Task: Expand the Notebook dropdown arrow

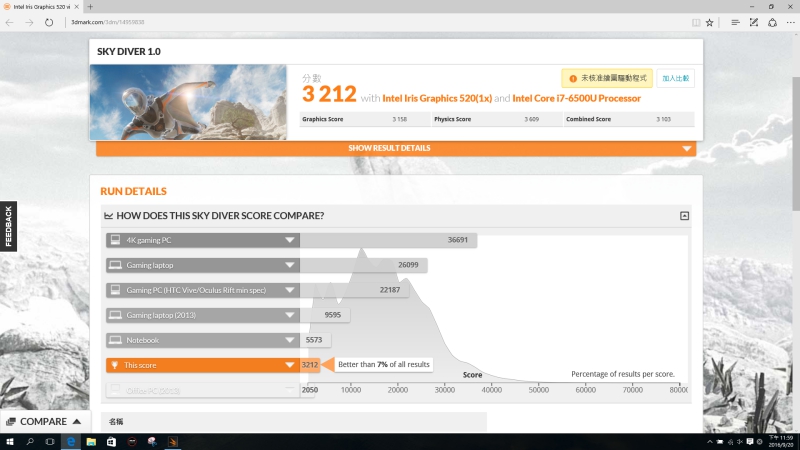Action: 289,340
